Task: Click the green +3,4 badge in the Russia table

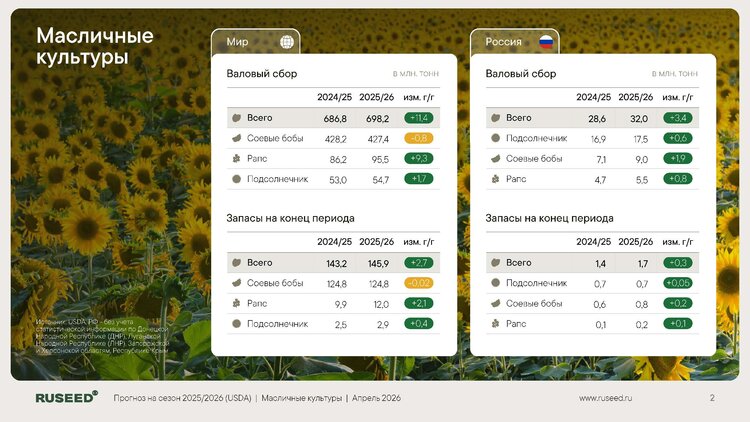Action: 677,118
